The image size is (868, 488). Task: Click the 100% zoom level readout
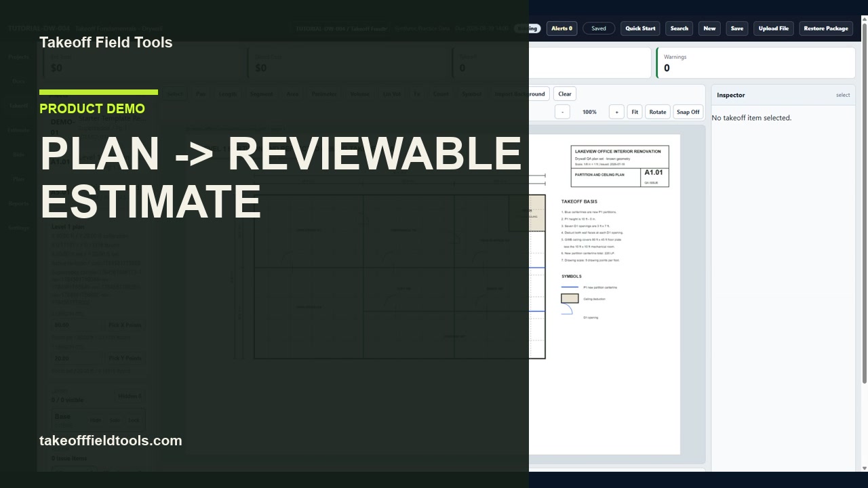click(590, 112)
